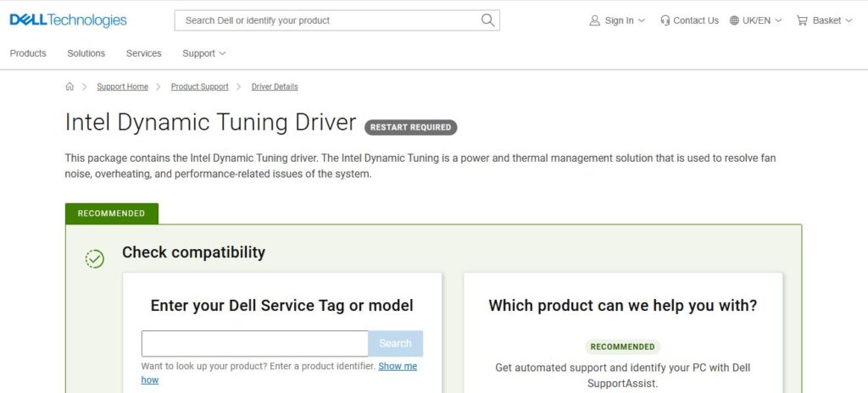This screenshot has width=868, height=393.
Task: Open the Products menu
Action: 28,53
